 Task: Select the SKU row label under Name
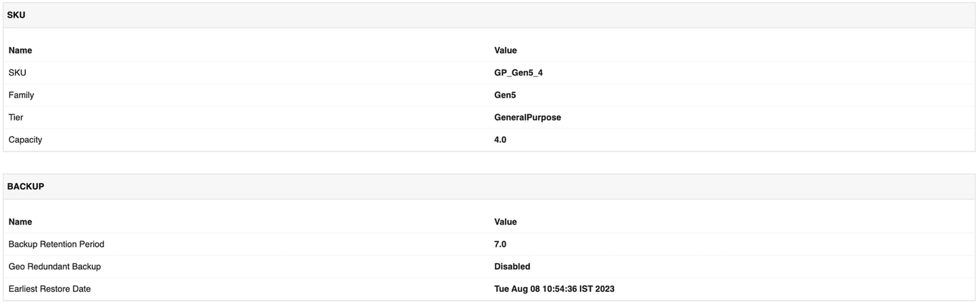click(17, 73)
